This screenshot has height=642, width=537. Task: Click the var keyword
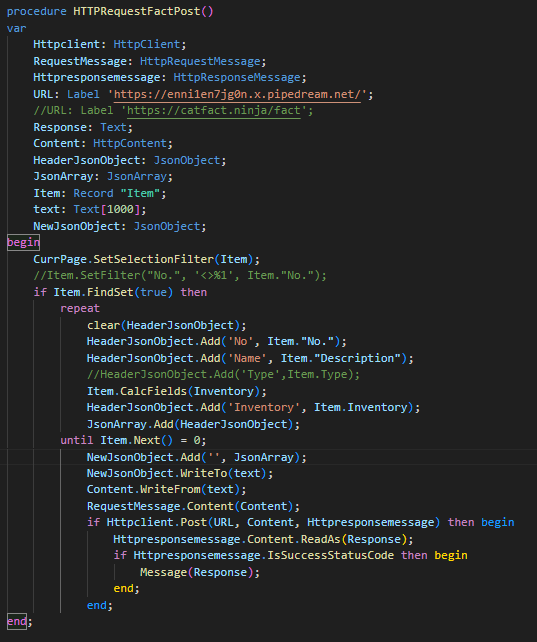16,28
